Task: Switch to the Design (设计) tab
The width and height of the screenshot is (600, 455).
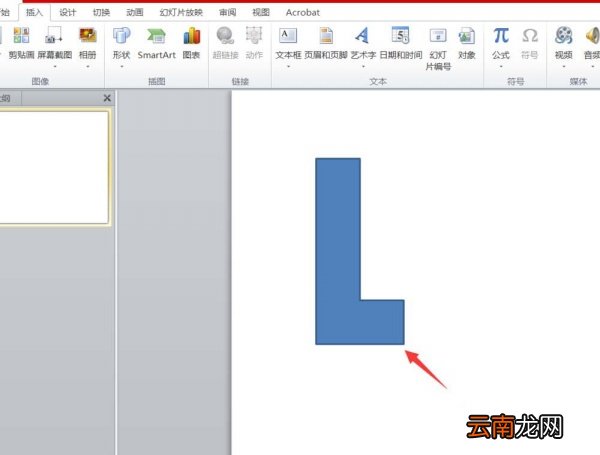Action: (68, 13)
